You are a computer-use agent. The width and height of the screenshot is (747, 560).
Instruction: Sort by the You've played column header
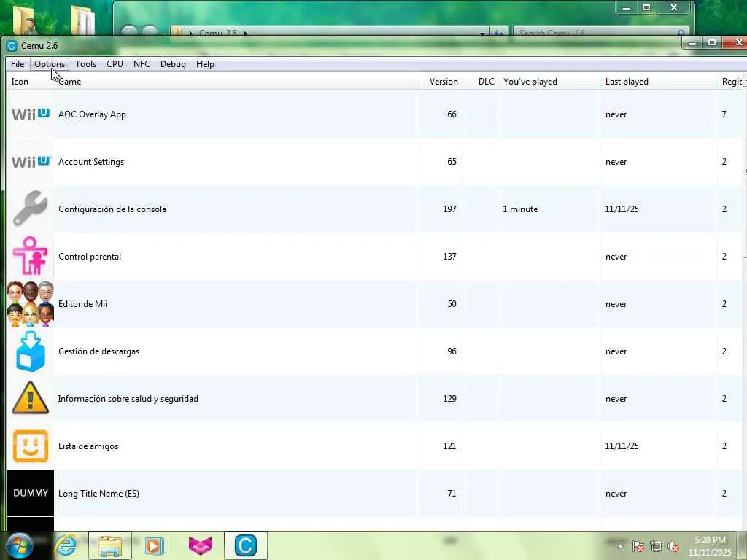(549, 82)
